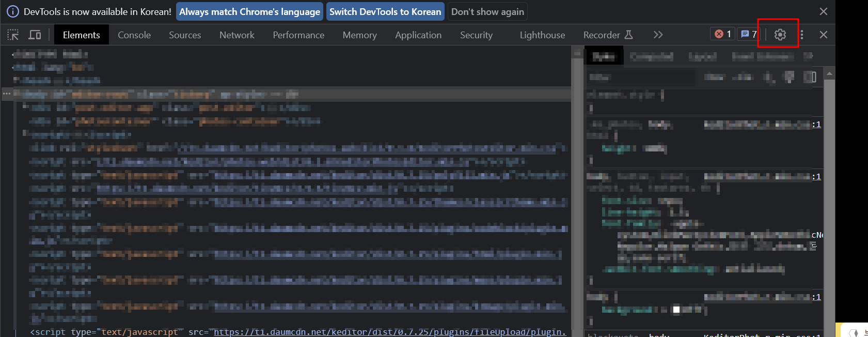Click the info icon in the language banner

(13, 11)
